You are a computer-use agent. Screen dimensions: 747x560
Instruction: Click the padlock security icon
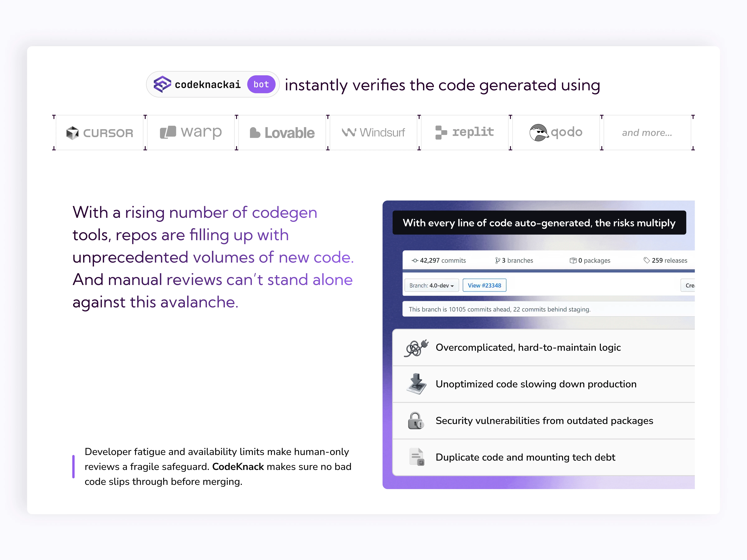(415, 421)
